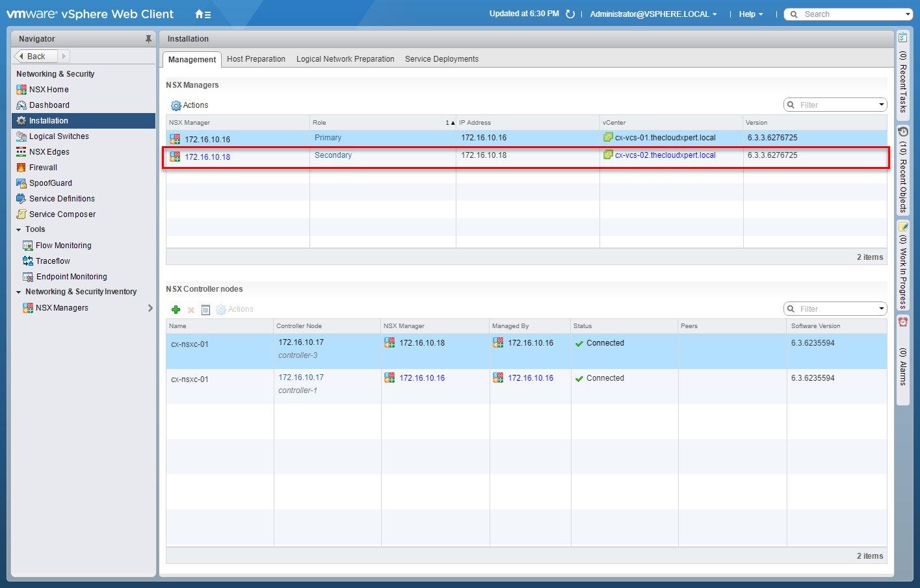Switch to the Host Preparation tab

click(x=256, y=59)
